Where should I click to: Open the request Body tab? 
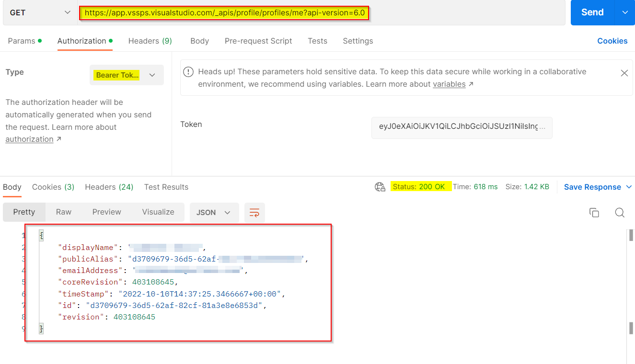click(199, 41)
